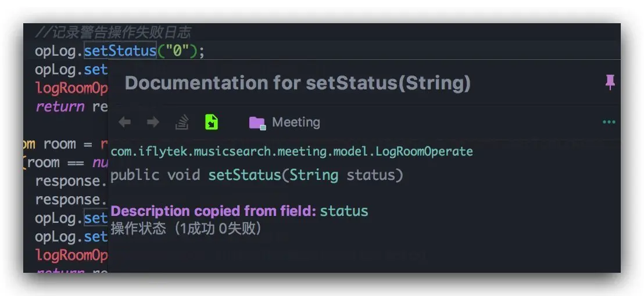Open the LogRoomOperate class path link

[x=291, y=151]
